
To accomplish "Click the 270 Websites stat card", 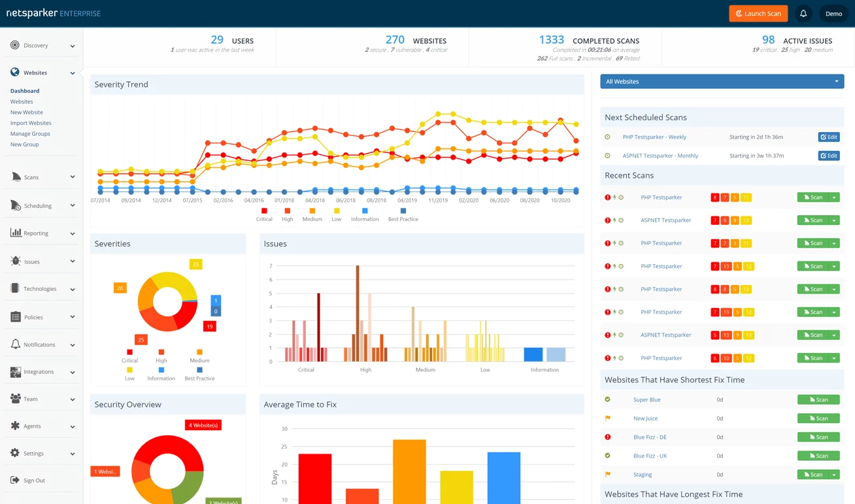I will tap(373, 47).
